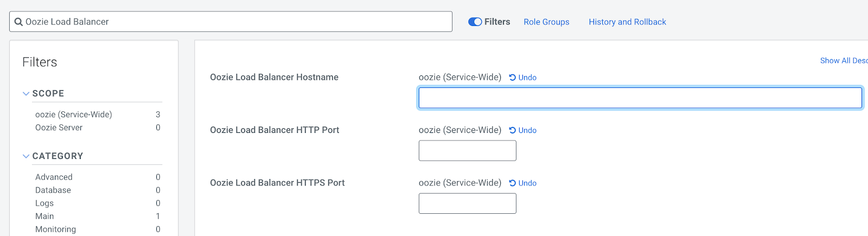Select the Database category filter
Viewport: 868px width, 236px height.
53,190
